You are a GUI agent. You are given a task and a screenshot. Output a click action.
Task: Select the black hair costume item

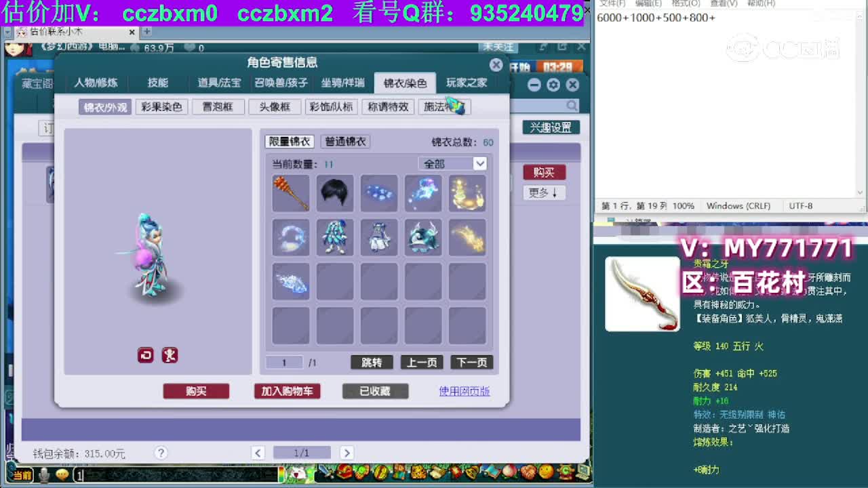pos(335,193)
